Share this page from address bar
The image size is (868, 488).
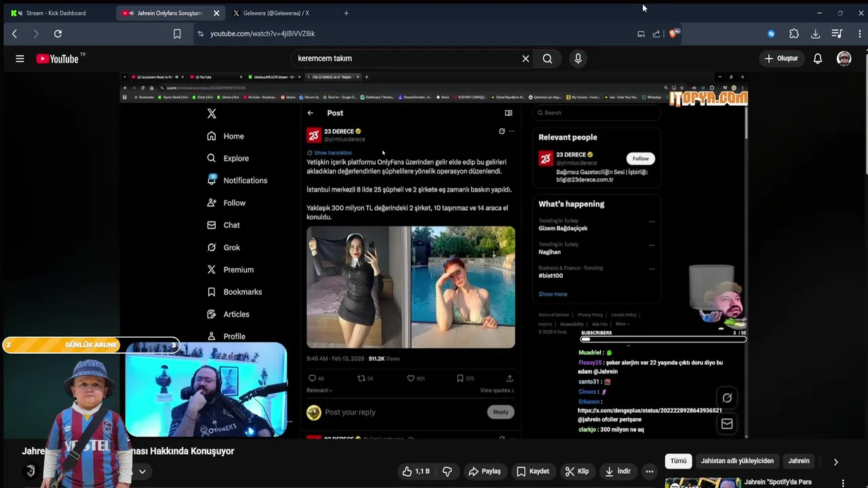pos(656,34)
